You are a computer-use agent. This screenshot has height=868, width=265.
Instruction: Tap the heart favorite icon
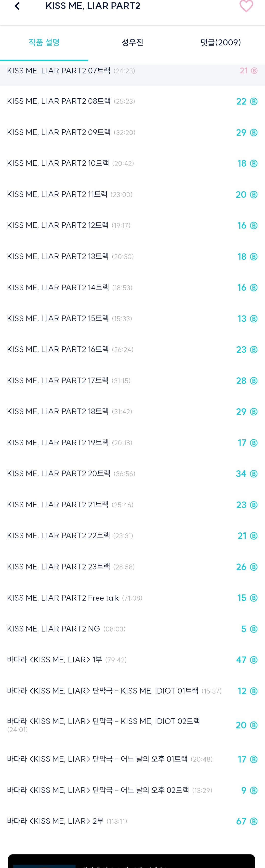click(x=246, y=6)
